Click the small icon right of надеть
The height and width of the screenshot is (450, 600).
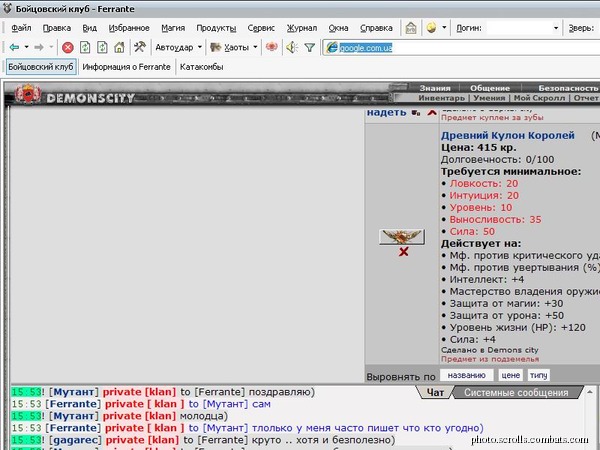[416, 113]
